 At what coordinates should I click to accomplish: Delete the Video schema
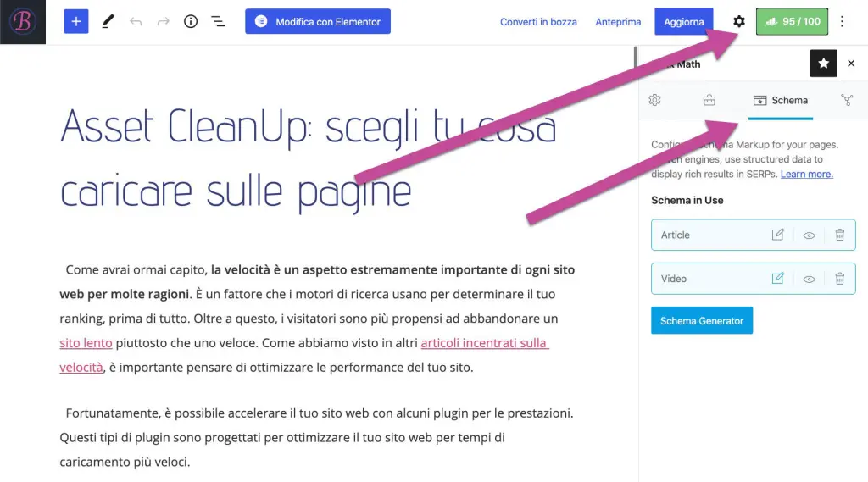pyautogui.click(x=840, y=279)
